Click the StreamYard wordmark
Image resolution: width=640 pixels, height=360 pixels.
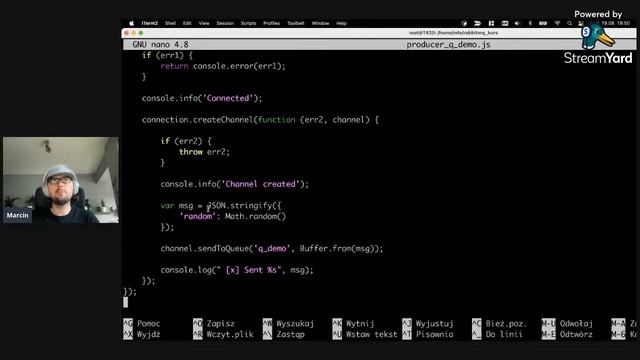[x=598, y=58]
